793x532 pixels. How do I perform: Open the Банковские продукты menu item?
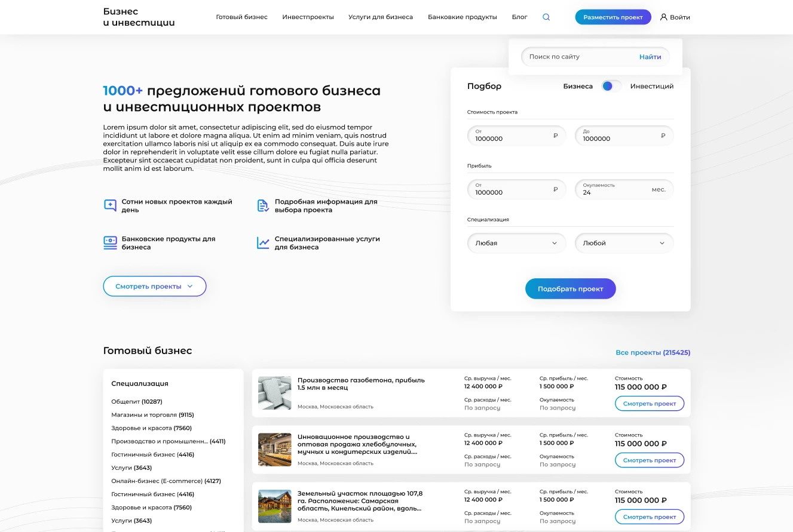[463, 17]
